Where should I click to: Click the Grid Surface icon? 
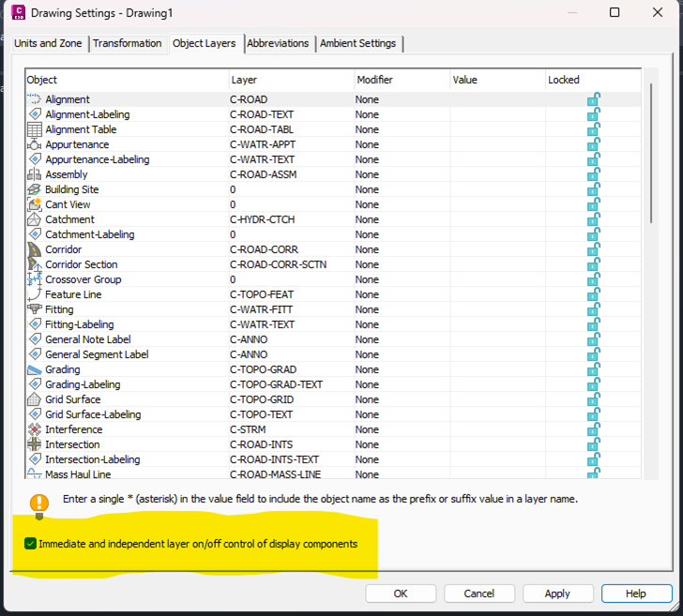pyautogui.click(x=34, y=399)
